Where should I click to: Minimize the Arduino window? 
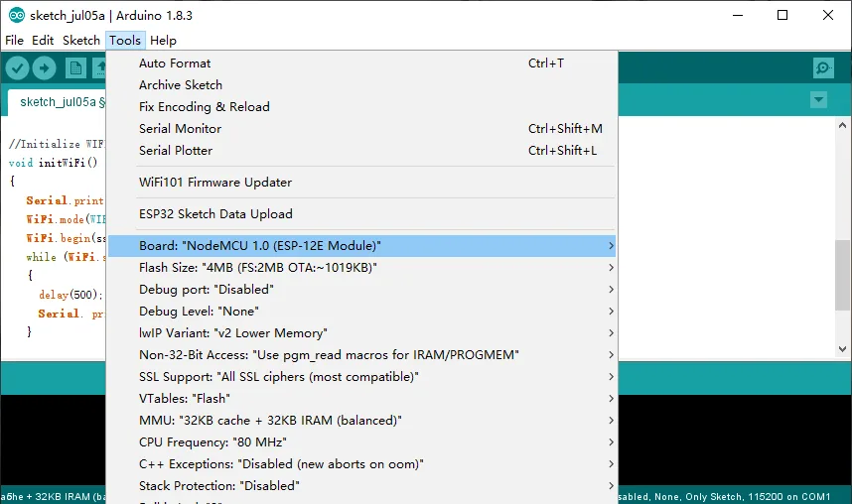pyautogui.click(x=738, y=15)
